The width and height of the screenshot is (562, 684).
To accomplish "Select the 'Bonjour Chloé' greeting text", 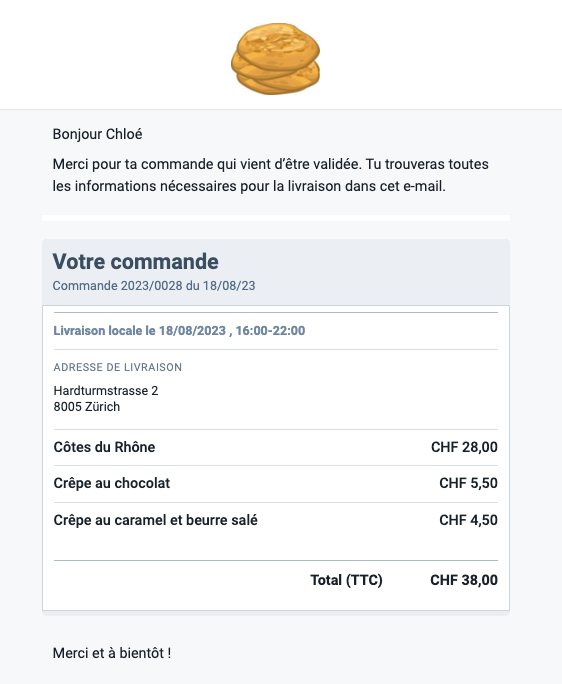I will tap(97, 134).
